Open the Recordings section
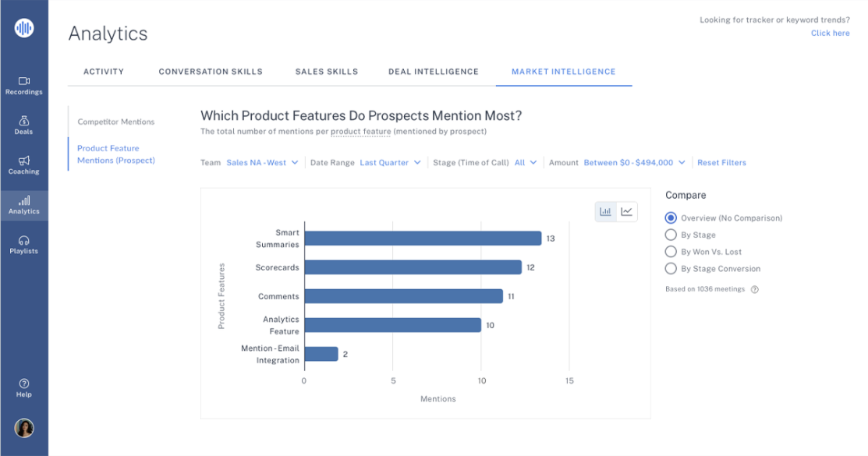Viewport: 868px width, 456px height. [23, 86]
